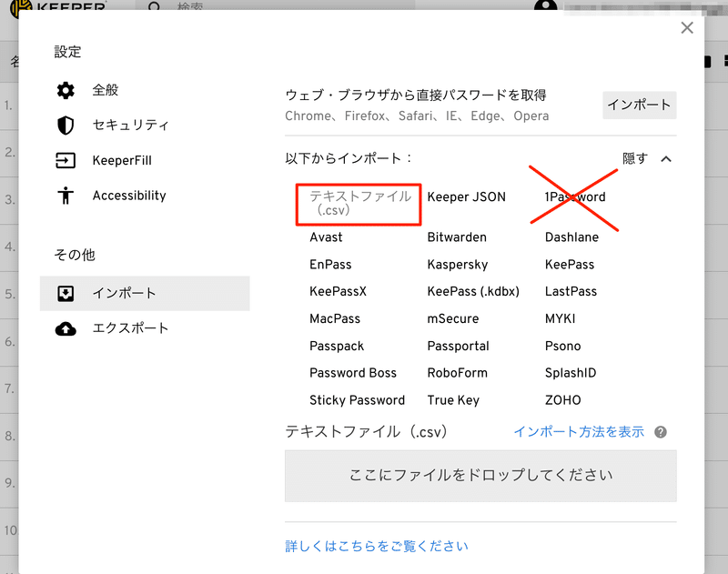Select mSecure import source
The image size is (728, 574).
click(452, 319)
